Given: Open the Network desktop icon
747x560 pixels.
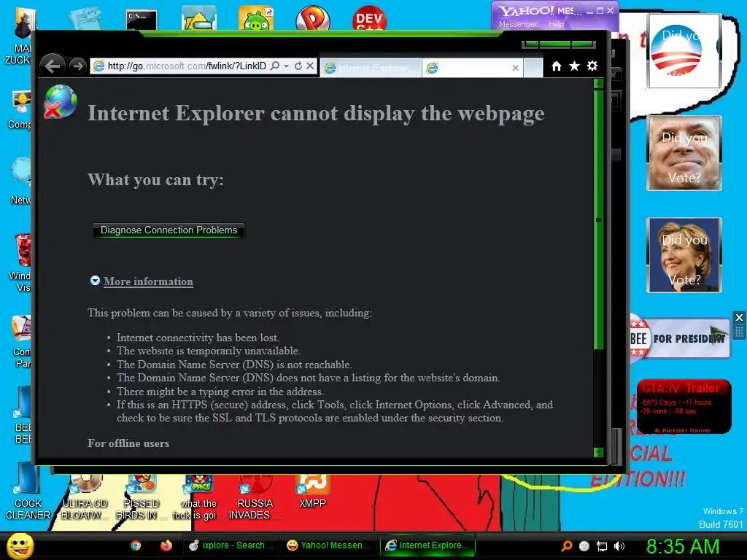Looking at the screenshot, I should [x=22, y=181].
